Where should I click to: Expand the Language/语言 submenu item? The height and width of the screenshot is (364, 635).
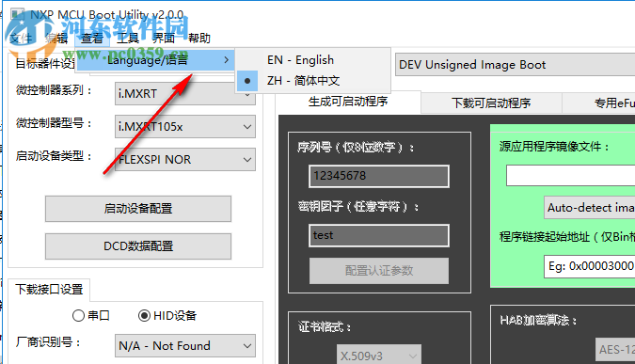click(x=154, y=60)
